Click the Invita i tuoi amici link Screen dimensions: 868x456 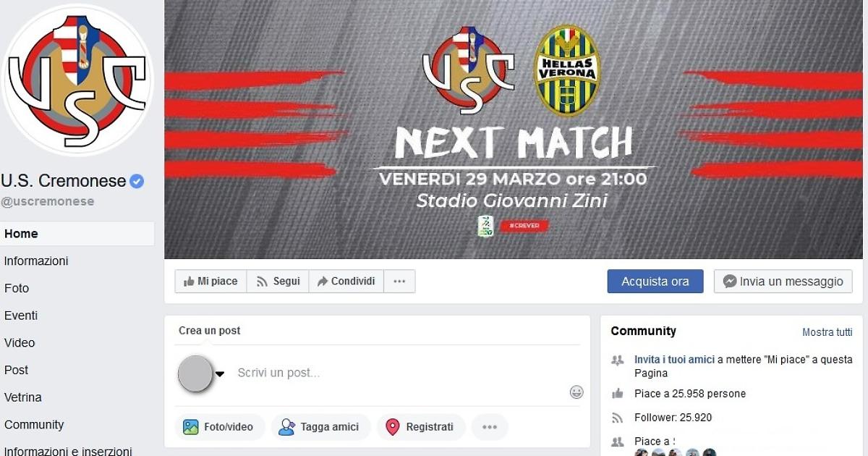(675, 360)
